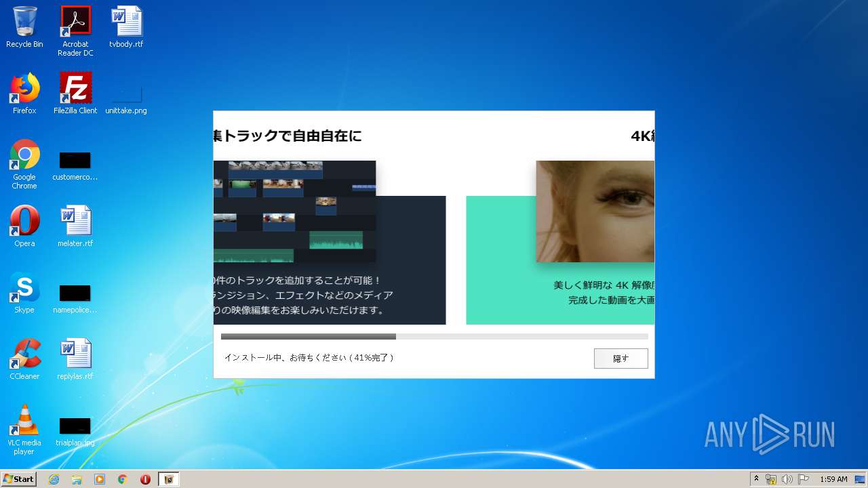Click installing status text showing 41%

pos(309,357)
